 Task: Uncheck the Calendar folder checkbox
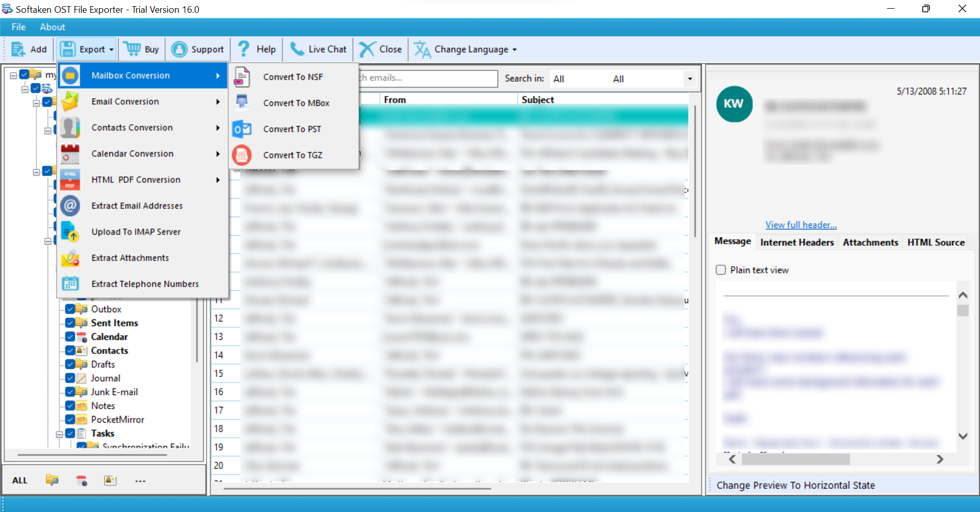pyautogui.click(x=71, y=337)
